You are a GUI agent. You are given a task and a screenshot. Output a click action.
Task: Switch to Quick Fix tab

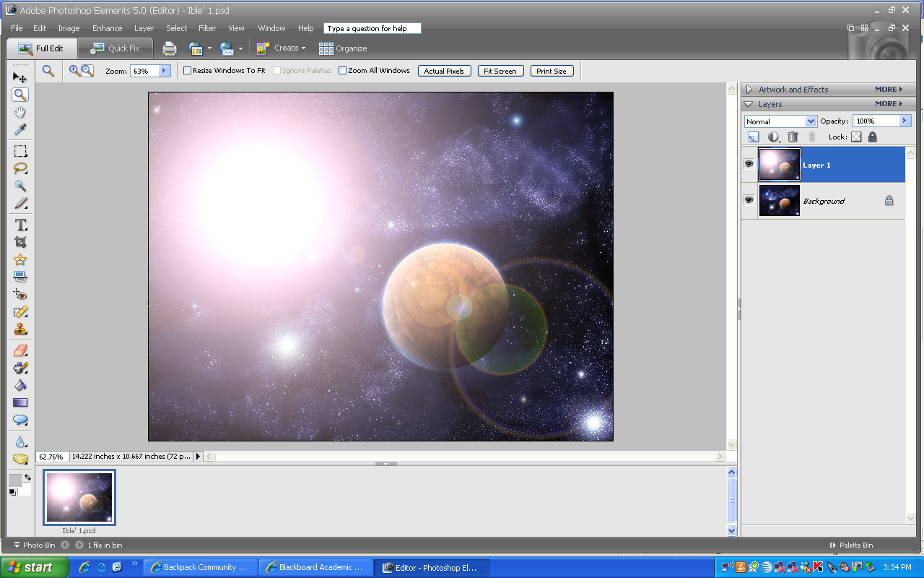click(115, 48)
